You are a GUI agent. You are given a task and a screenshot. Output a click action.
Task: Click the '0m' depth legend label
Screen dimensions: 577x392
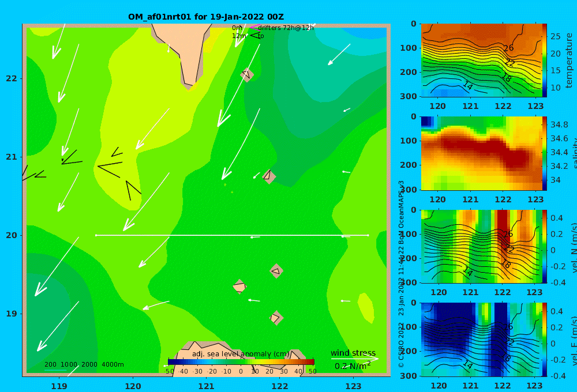coord(237,28)
